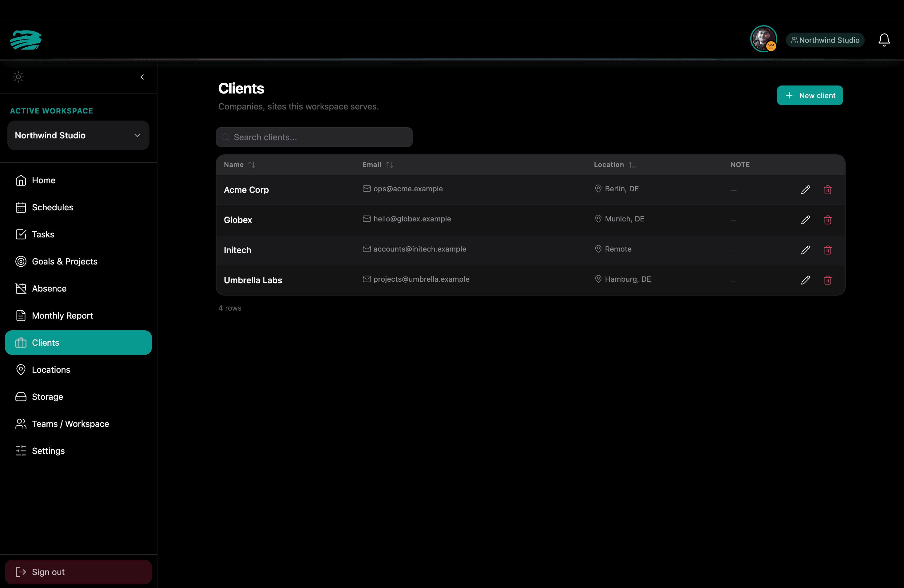Open Tasks in sidebar
Screen dimensions: 904x588
[x=78, y=234]
